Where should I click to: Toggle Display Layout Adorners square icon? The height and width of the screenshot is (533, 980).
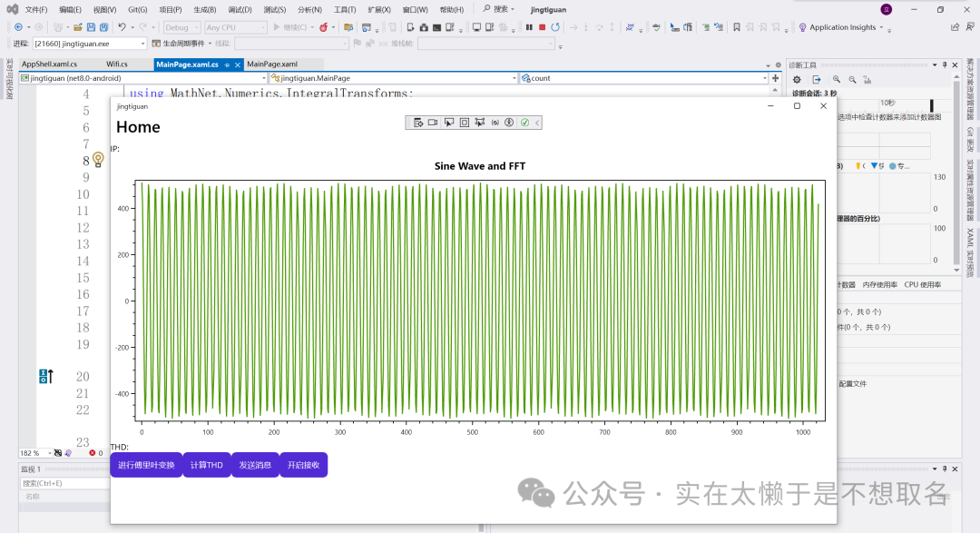pos(465,123)
